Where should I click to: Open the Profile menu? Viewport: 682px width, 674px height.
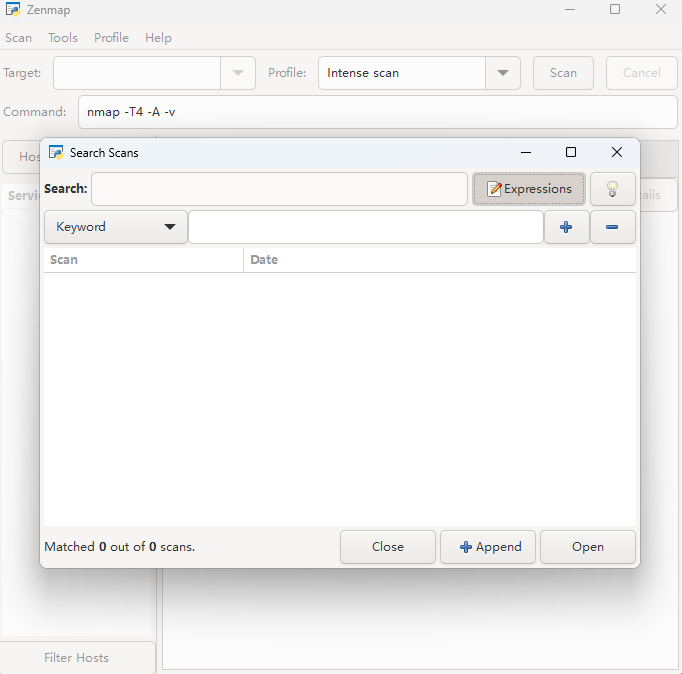(x=111, y=38)
